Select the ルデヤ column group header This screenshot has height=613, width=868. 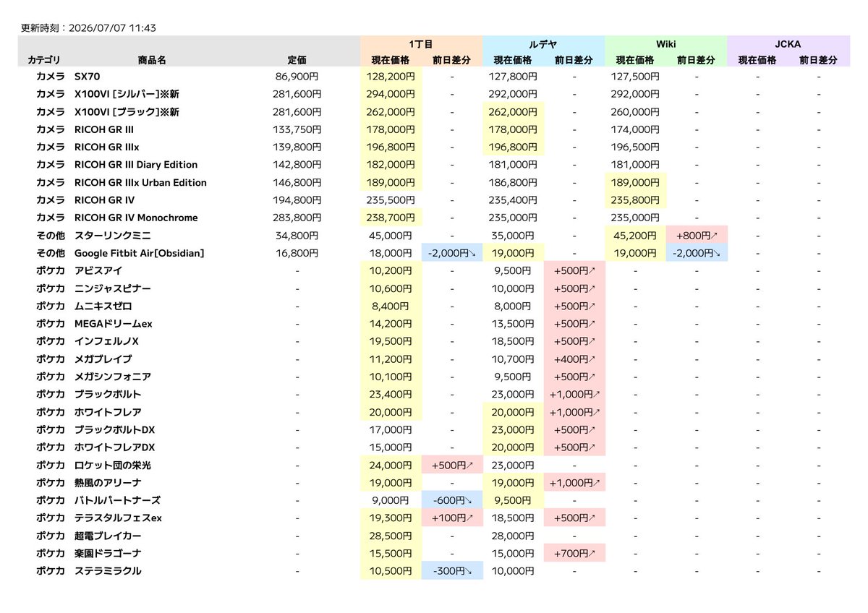pos(543,44)
